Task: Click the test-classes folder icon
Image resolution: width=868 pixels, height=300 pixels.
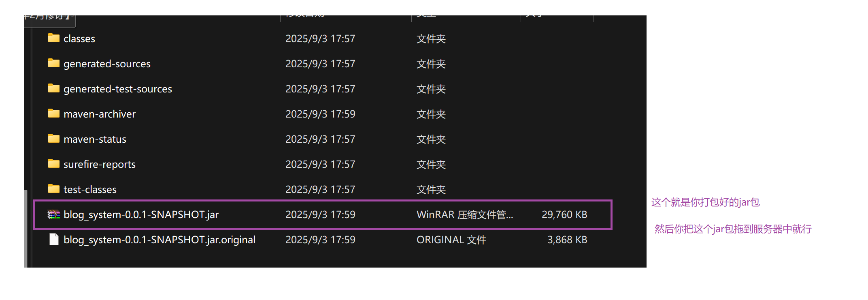Action: 54,189
